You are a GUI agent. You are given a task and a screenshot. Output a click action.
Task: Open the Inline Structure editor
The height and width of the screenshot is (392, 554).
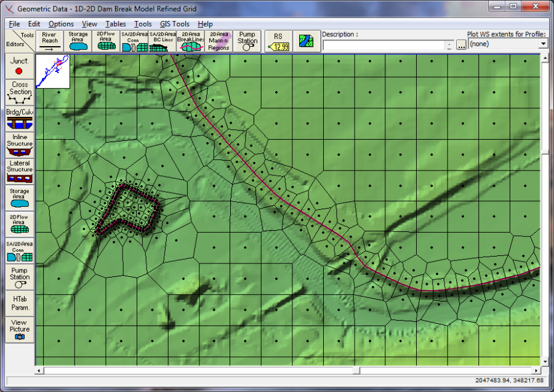click(x=19, y=145)
